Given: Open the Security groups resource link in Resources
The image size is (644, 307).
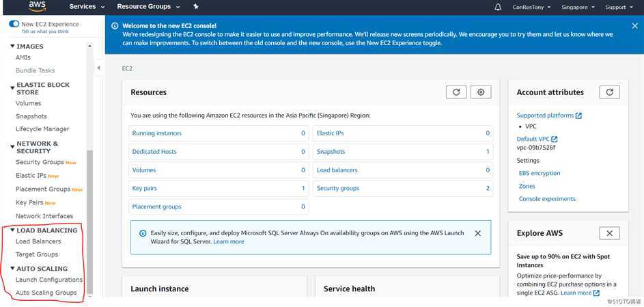Looking at the screenshot, I should point(338,188).
